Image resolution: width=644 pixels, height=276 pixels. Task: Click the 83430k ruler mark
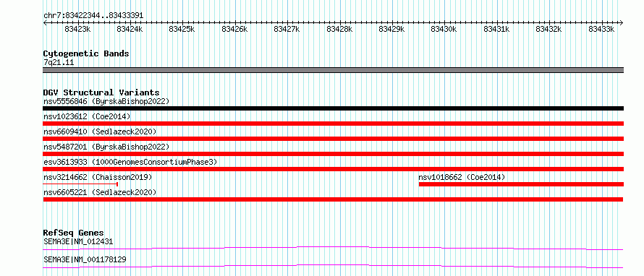click(x=444, y=29)
